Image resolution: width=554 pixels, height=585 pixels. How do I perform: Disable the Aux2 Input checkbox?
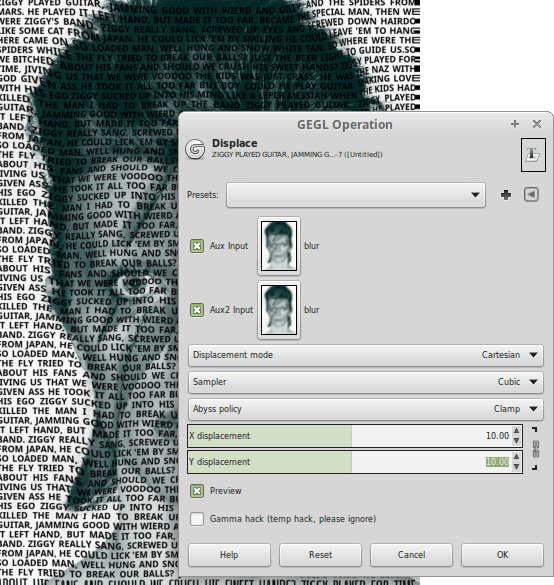(x=197, y=310)
